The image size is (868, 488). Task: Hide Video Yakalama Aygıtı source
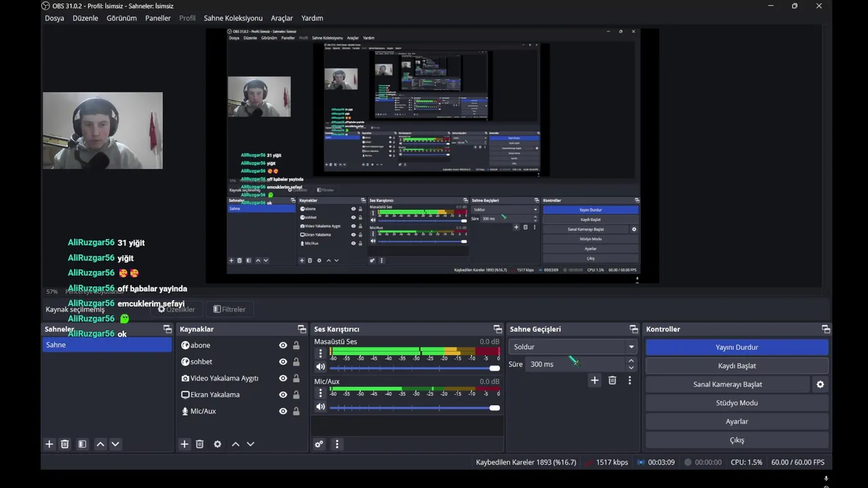click(x=283, y=378)
